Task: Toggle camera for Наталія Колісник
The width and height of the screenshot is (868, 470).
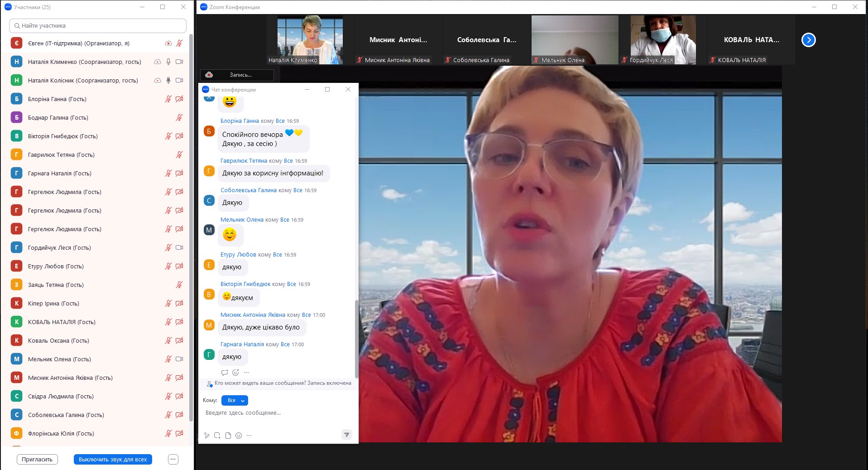Action: coord(179,80)
